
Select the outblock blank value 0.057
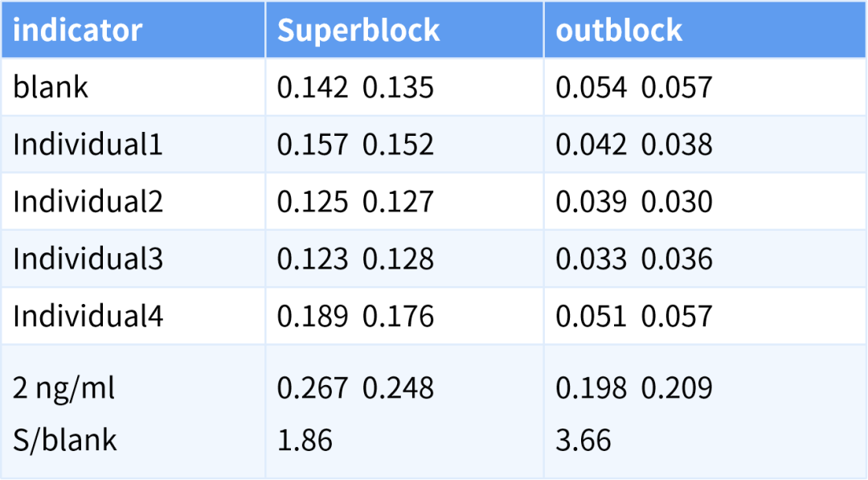click(677, 87)
